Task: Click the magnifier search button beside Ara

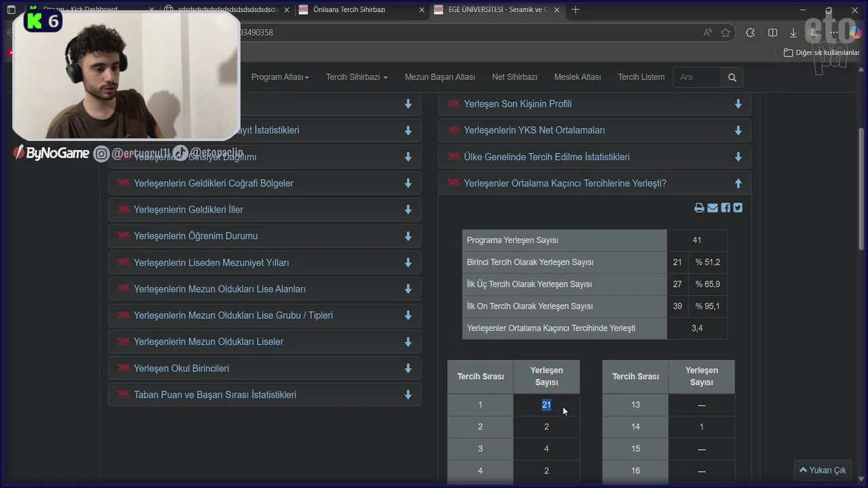Action: pos(732,77)
